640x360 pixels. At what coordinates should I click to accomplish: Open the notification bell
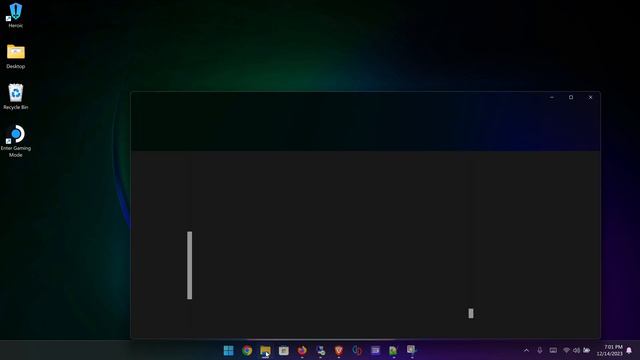tap(629, 350)
